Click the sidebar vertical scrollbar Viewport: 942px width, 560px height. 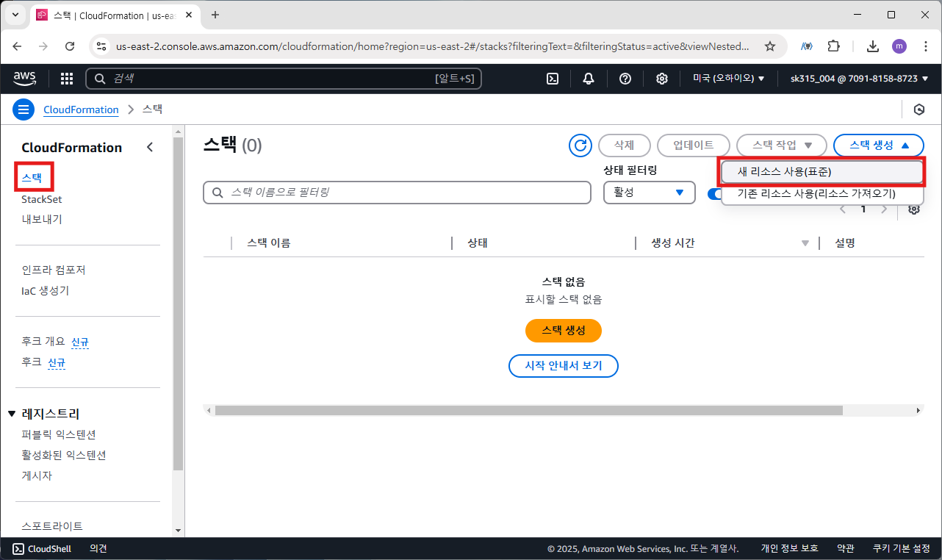click(179, 304)
